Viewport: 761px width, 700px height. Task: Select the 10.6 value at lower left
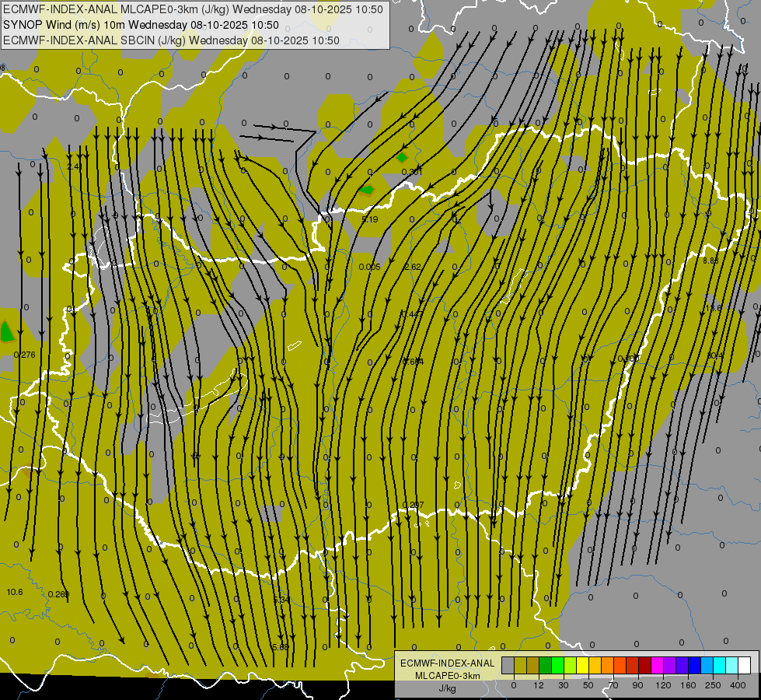coord(15,592)
